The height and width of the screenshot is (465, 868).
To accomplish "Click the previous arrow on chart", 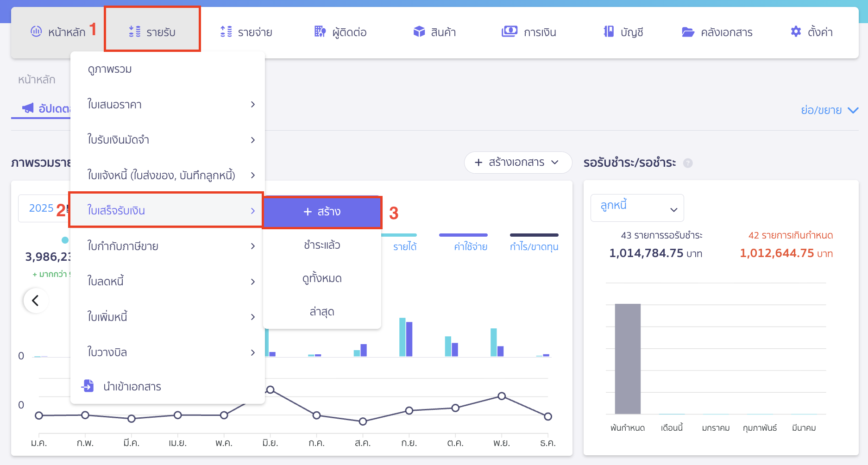I will [35, 301].
